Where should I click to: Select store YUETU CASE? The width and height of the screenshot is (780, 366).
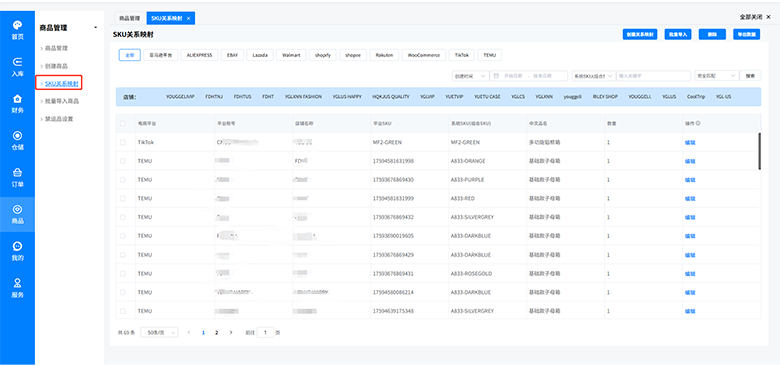click(487, 96)
